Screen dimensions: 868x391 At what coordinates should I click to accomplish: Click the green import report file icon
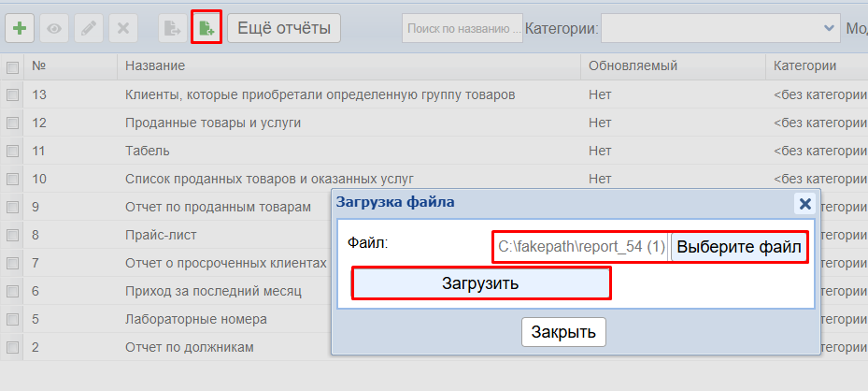coord(206,28)
